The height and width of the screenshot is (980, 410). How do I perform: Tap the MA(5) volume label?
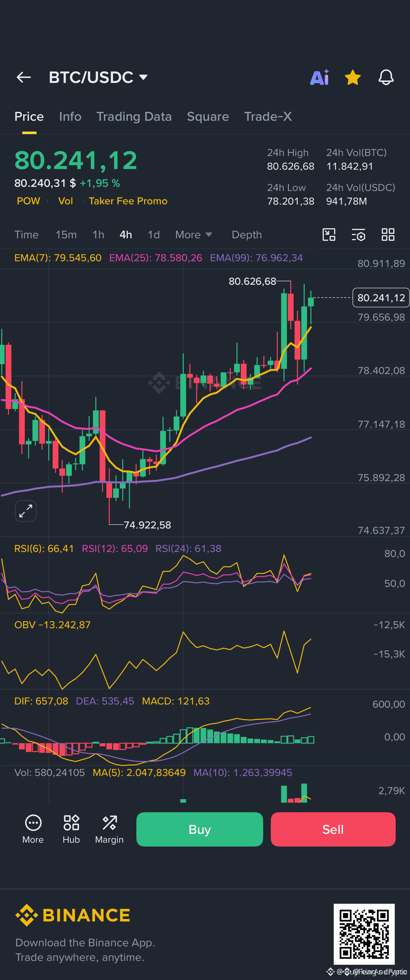coord(139,772)
